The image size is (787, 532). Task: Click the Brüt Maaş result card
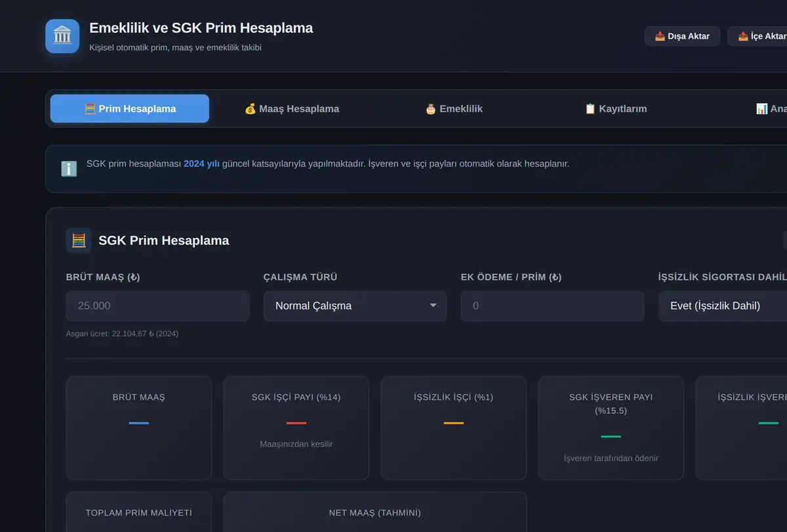click(x=139, y=428)
